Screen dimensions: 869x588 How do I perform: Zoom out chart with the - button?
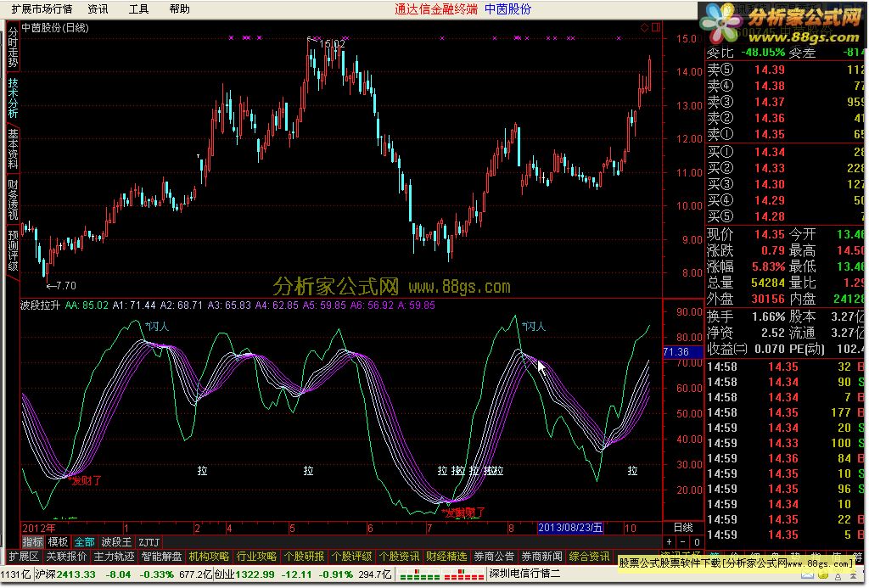click(683, 542)
